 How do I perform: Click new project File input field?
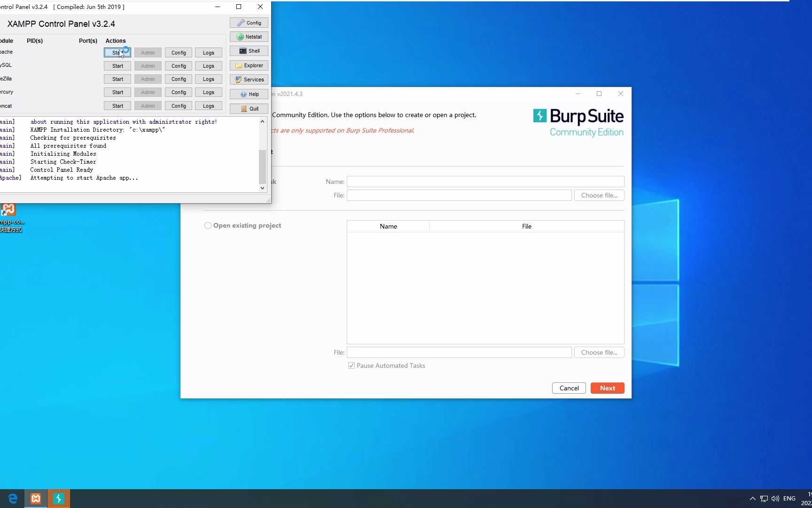(459, 195)
